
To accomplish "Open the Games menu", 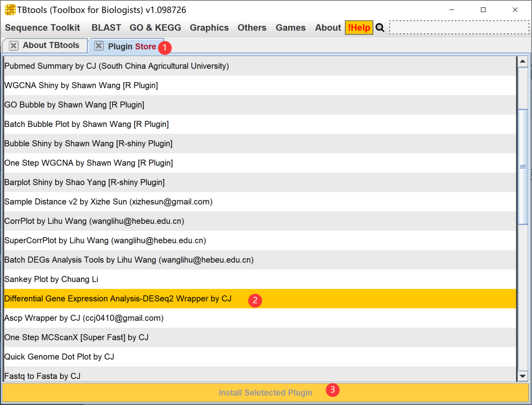I will click(291, 28).
